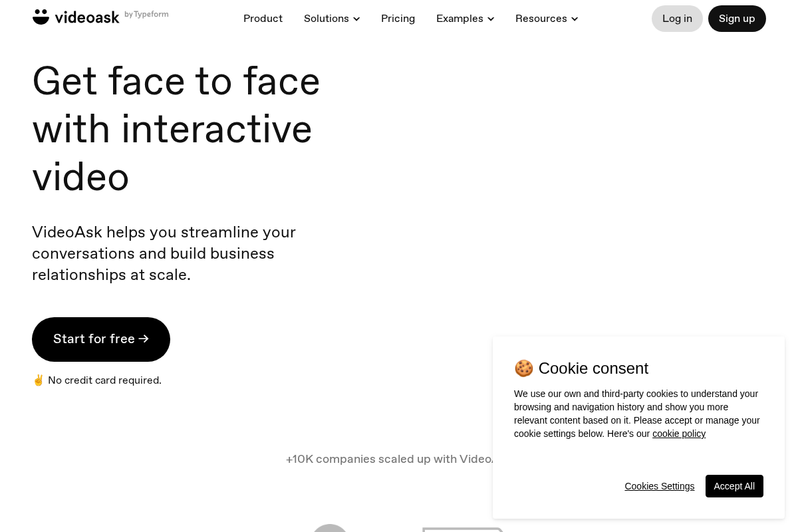Accept all cookies
Viewport: 798px width, 532px height.
point(734,486)
